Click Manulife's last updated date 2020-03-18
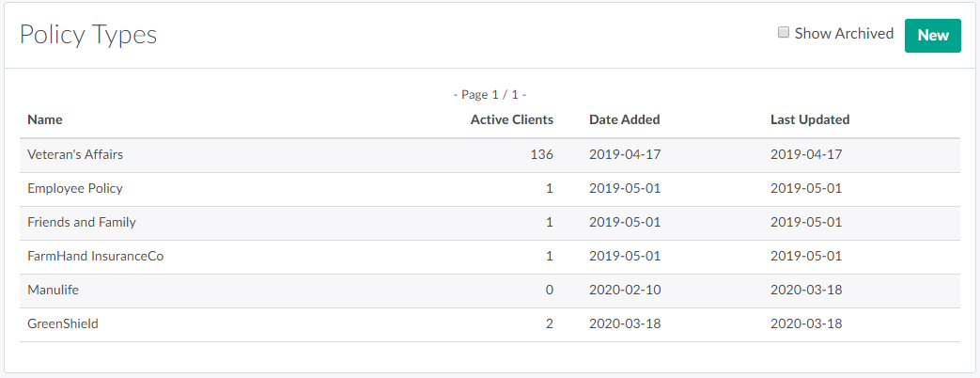 [x=805, y=290]
